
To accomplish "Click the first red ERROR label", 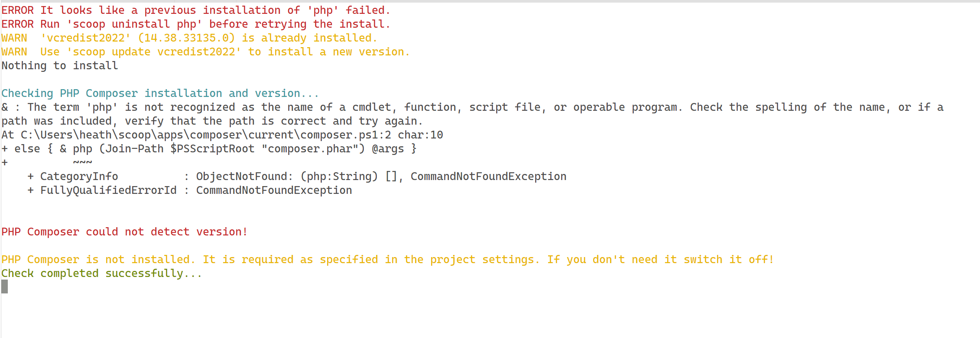I will point(17,10).
